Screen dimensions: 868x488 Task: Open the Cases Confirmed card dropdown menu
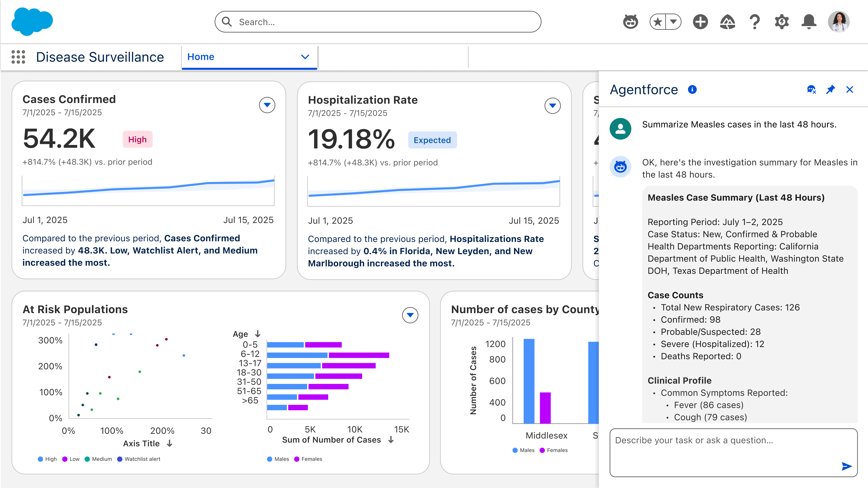[267, 105]
